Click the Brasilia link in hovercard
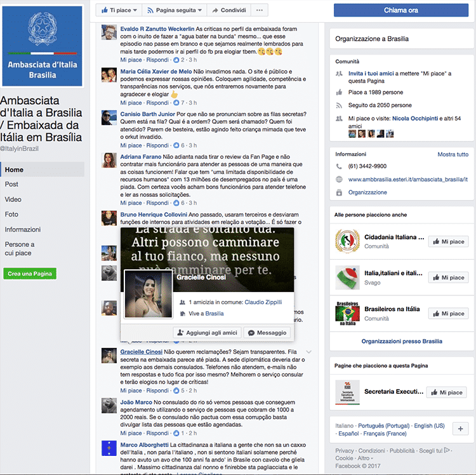Image resolution: width=476 pixels, height=475 pixels. 215,314
